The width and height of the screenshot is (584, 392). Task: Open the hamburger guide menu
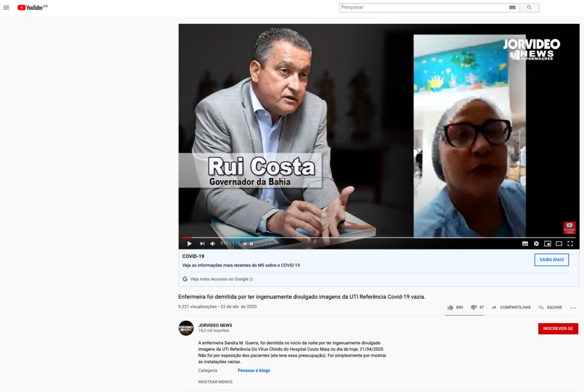tap(6, 7)
